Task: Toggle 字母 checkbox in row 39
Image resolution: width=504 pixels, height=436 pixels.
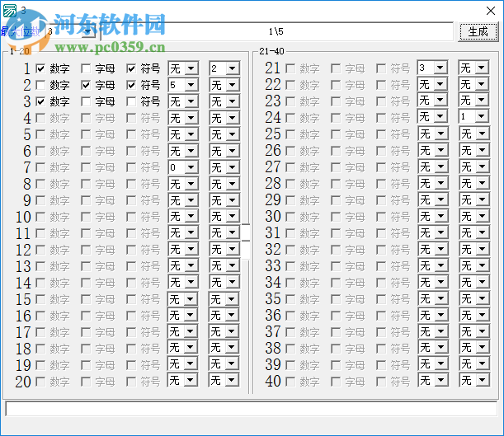Action: 336,365
